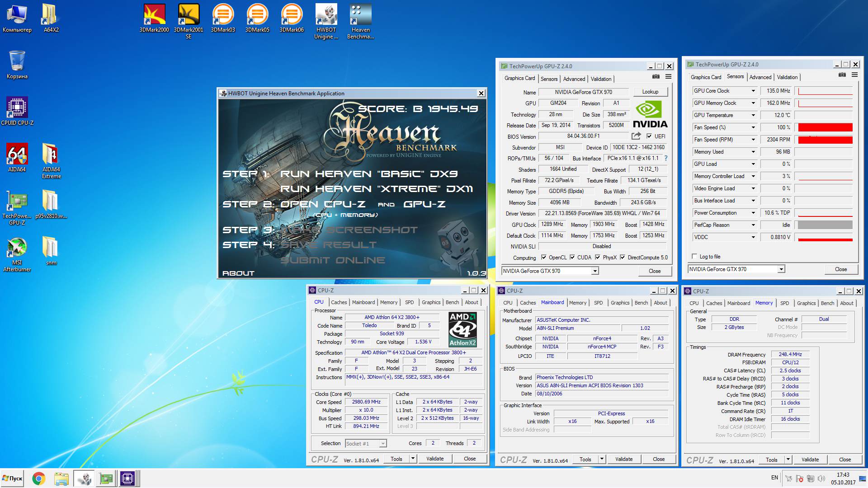Click the GPU-Z taskbar button
The height and width of the screenshot is (488, 868).
[106, 479]
